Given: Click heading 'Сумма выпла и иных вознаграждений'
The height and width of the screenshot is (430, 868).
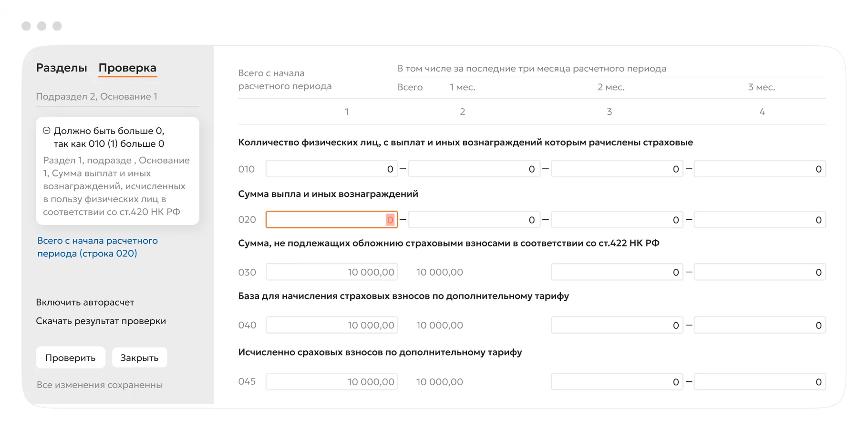Looking at the screenshot, I should click(x=328, y=194).
